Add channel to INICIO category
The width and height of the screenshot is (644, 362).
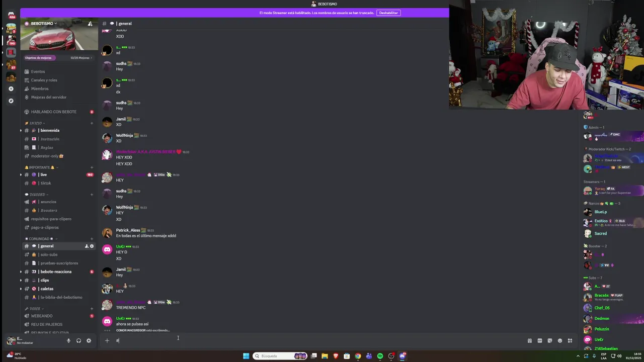click(92, 123)
